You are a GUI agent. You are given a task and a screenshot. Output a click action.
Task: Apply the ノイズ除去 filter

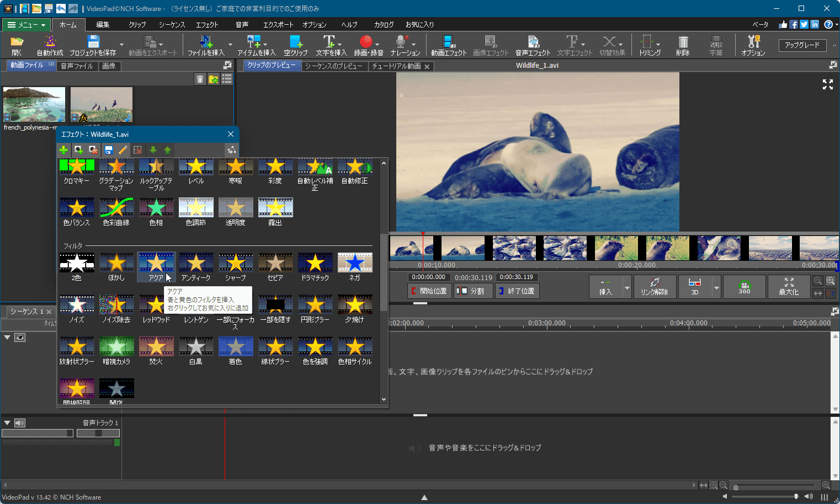pyautogui.click(x=116, y=309)
